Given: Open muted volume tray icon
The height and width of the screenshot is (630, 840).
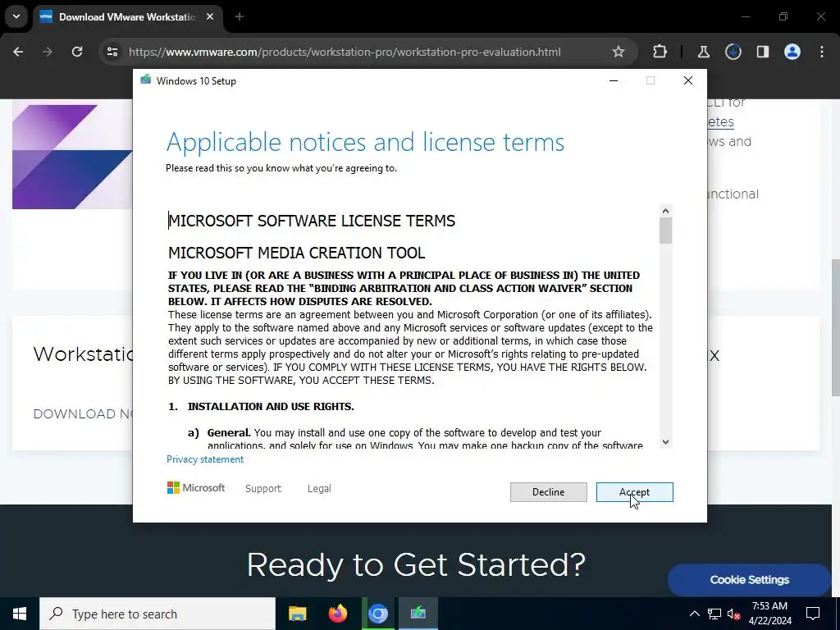Looking at the screenshot, I should point(734,614).
